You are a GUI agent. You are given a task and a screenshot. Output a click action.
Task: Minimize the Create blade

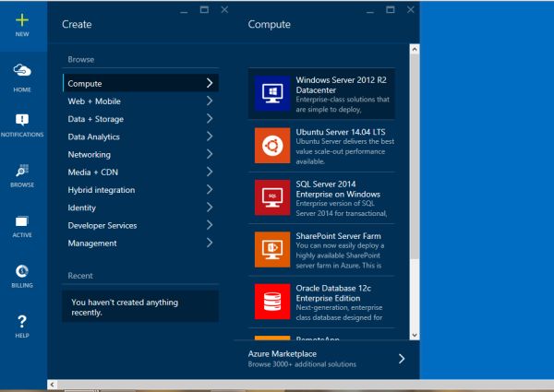[184, 10]
